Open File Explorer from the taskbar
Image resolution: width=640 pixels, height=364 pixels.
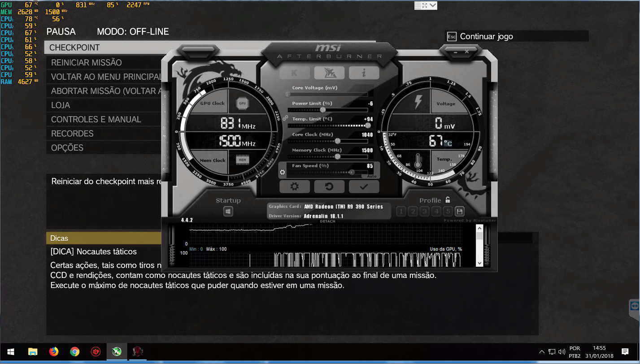point(33,352)
